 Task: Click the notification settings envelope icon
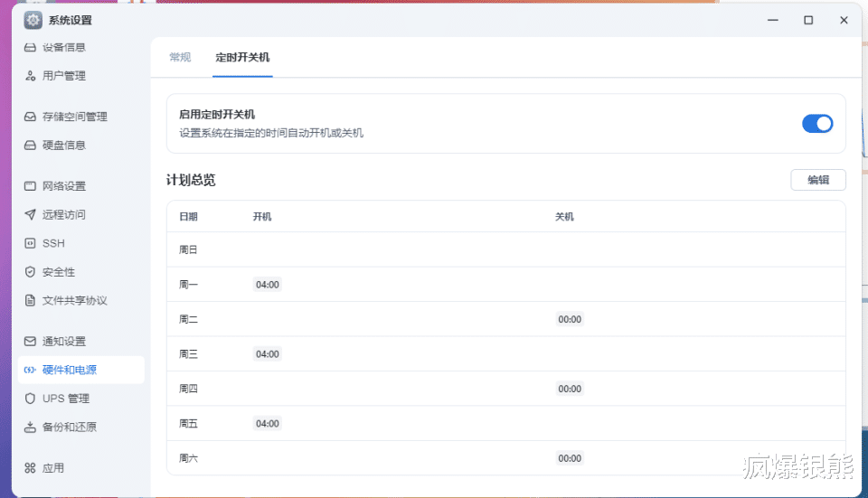[30, 342]
